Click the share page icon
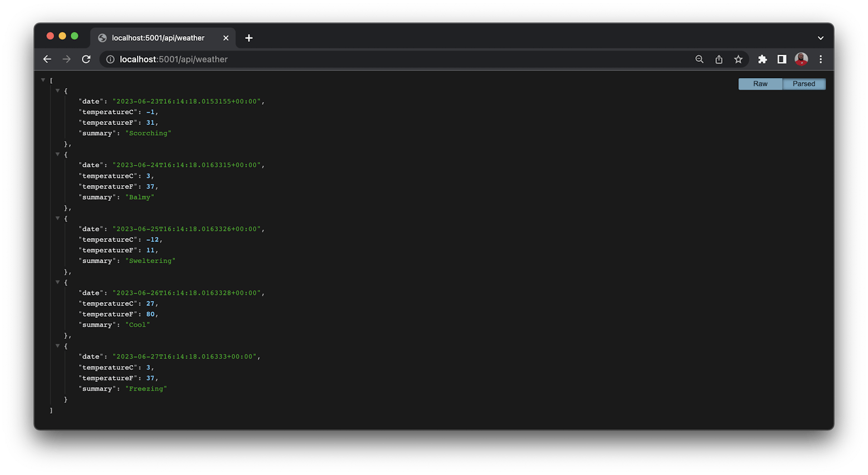This screenshot has width=868, height=475. (719, 59)
